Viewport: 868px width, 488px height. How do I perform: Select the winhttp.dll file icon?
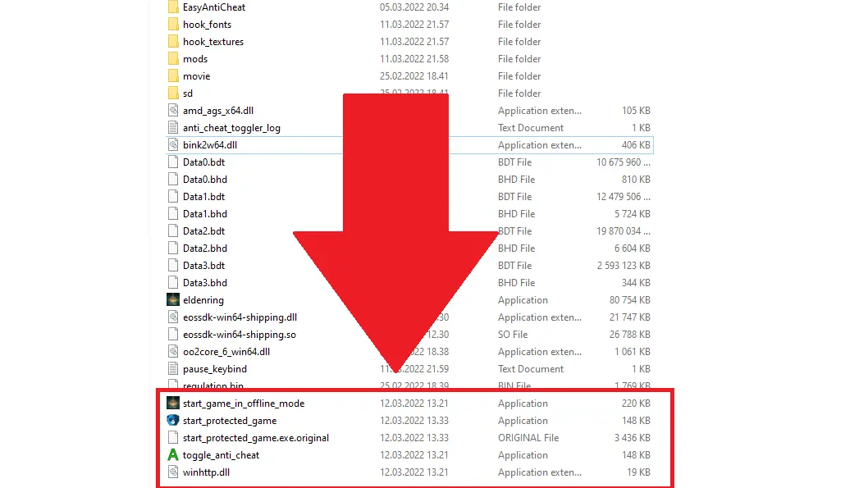[x=173, y=472]
